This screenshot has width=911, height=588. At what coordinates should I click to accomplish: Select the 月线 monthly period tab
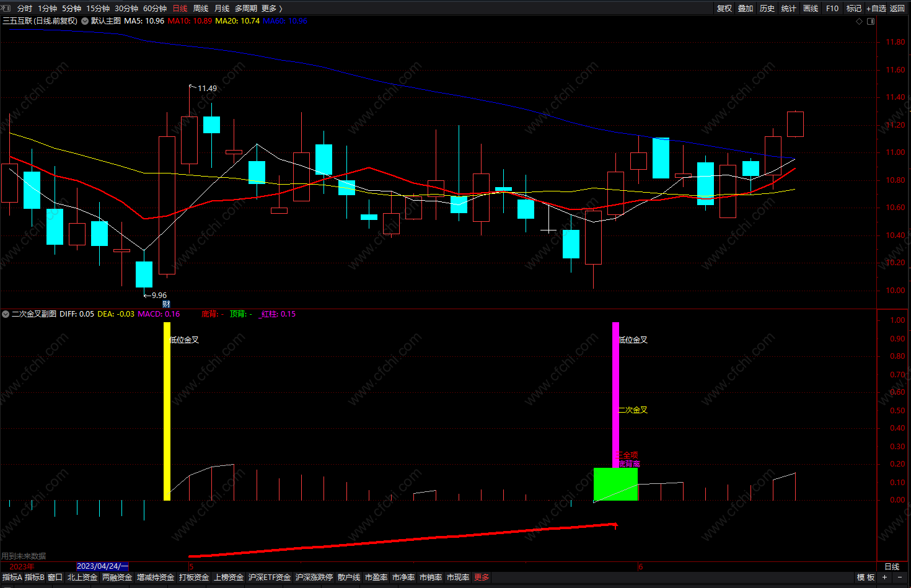222,9
